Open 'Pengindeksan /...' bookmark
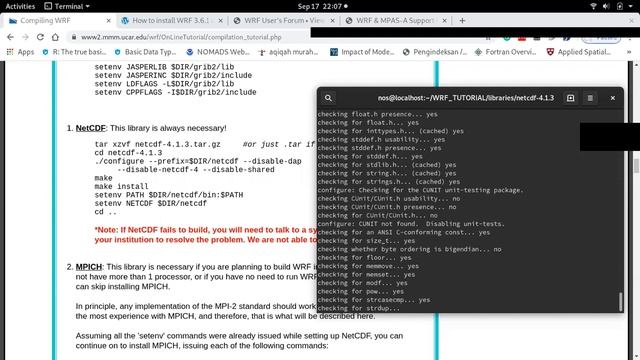 [435, 52]
